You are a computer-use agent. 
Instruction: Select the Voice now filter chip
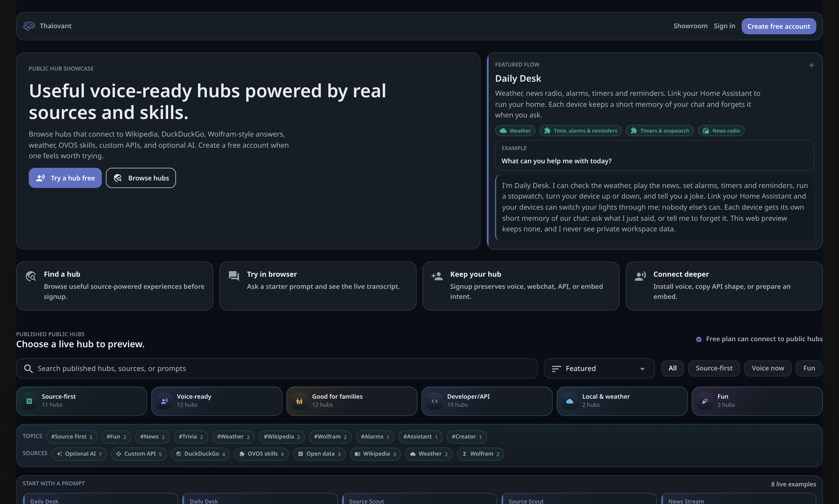(767, 368)
